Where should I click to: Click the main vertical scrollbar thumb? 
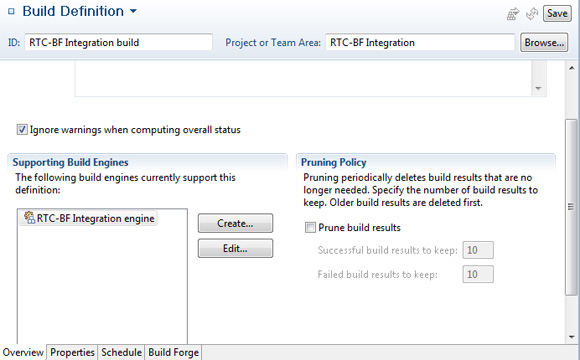click(x=572, y=206)
